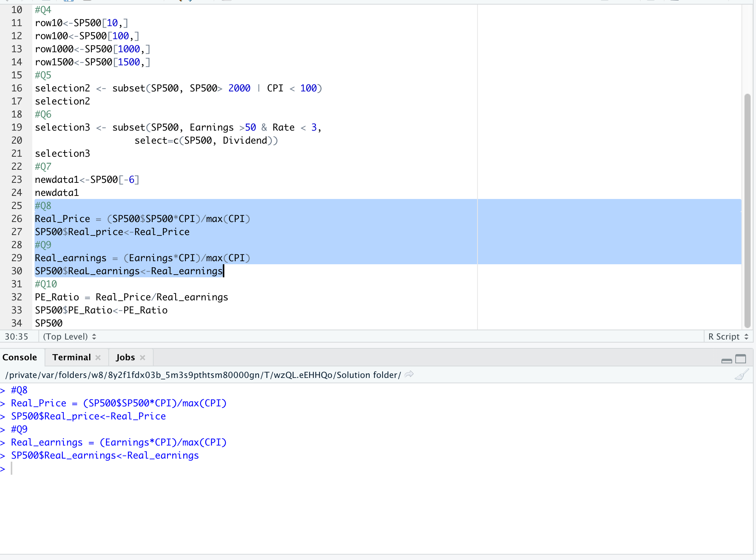This screenshot has width=756, height=560.
Task: Switch to the Jobs tab
Action: [x=125, y=358]
